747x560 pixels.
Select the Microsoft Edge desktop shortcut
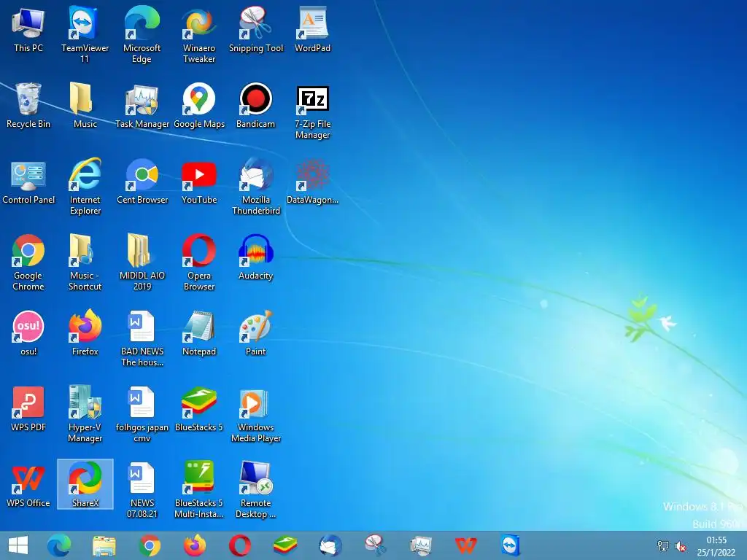coord(142,34)
